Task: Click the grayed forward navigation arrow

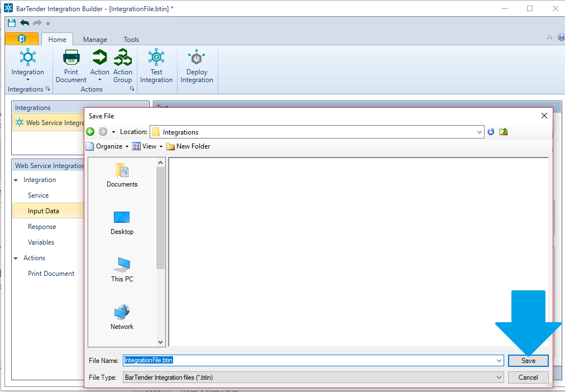Action: click(x=103, y=132)
